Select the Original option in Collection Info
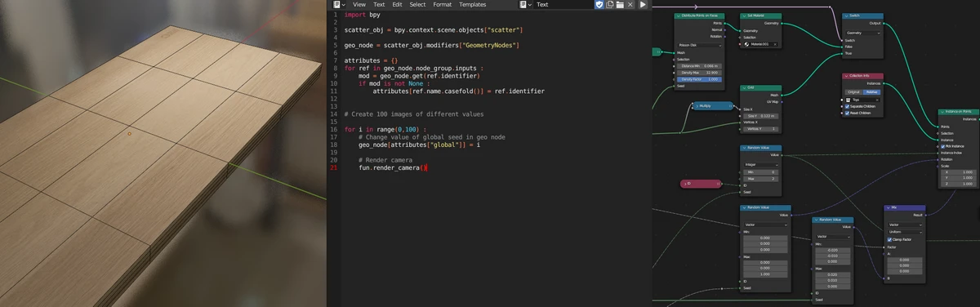This screenshot has height=307, width=980. coord(854,92)
